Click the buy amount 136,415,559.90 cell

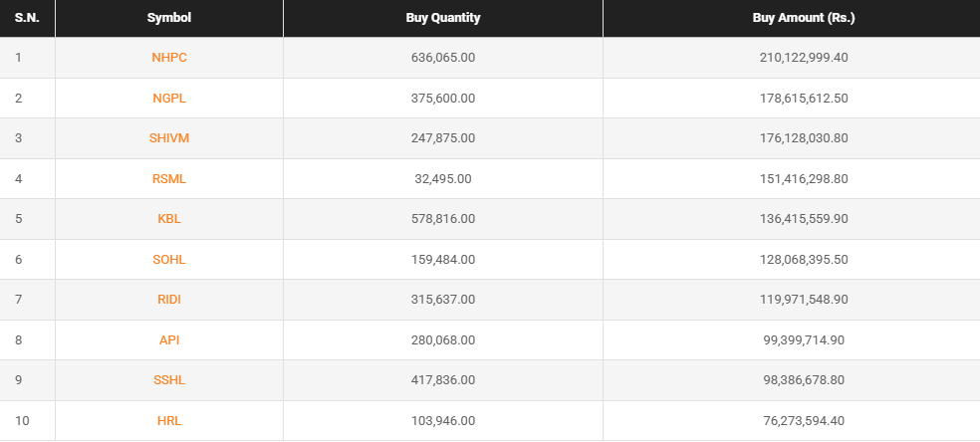804,219
